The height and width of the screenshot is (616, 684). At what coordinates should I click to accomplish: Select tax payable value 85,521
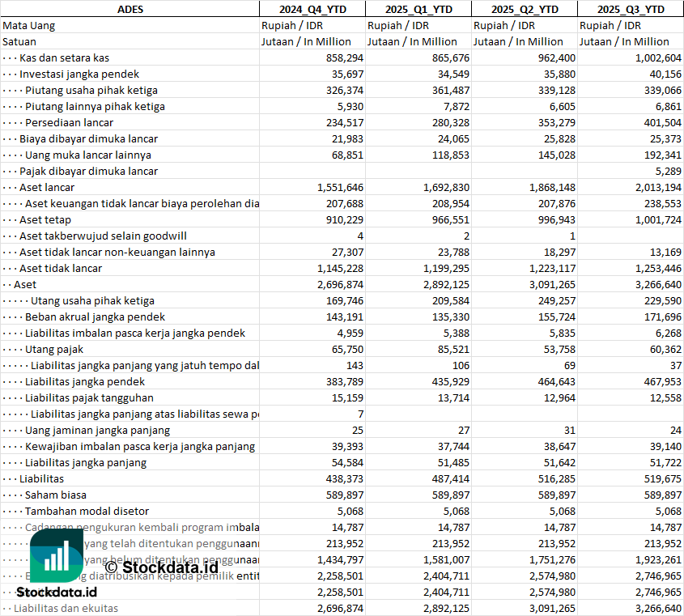453,348
